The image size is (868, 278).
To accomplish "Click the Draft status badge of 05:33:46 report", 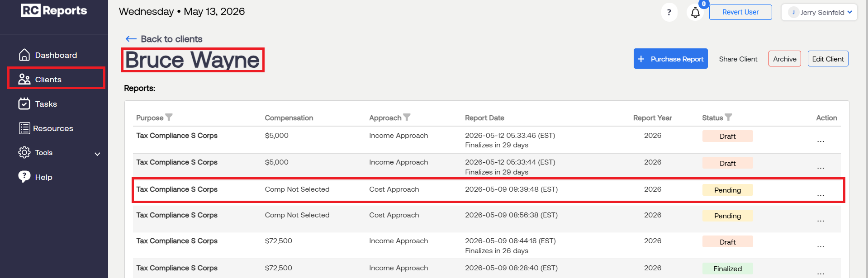I will pyautogui.click(x=727, y=136).
